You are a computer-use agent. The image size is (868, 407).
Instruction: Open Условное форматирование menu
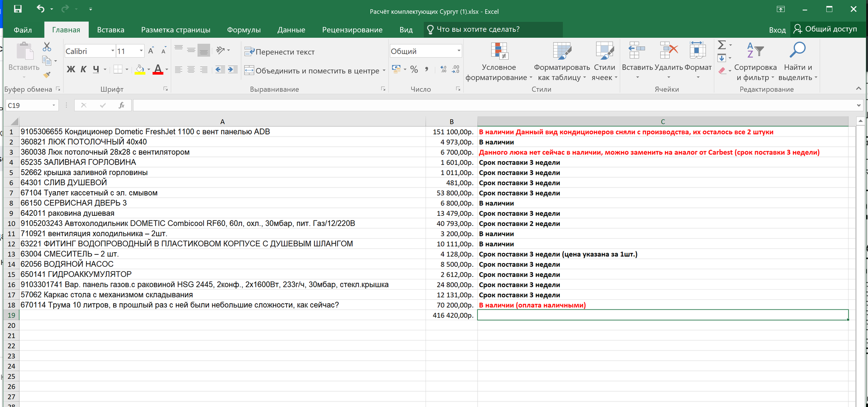[499, 62]
